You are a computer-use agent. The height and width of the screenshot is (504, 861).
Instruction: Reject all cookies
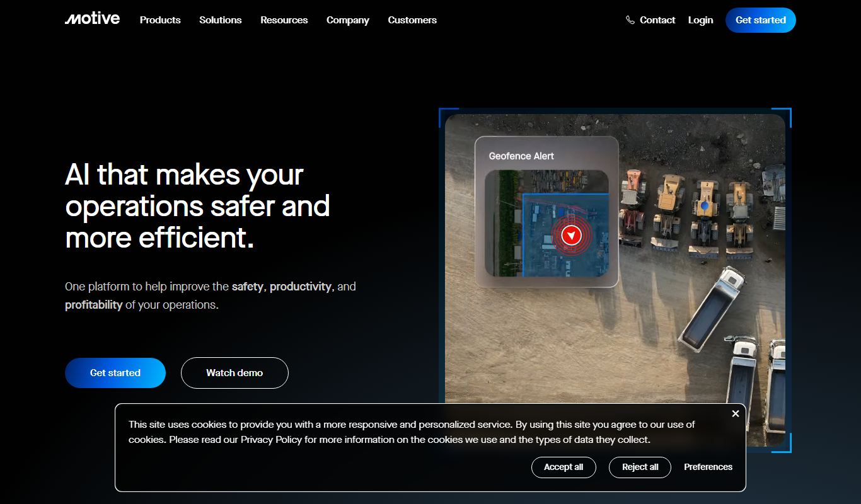640,467
